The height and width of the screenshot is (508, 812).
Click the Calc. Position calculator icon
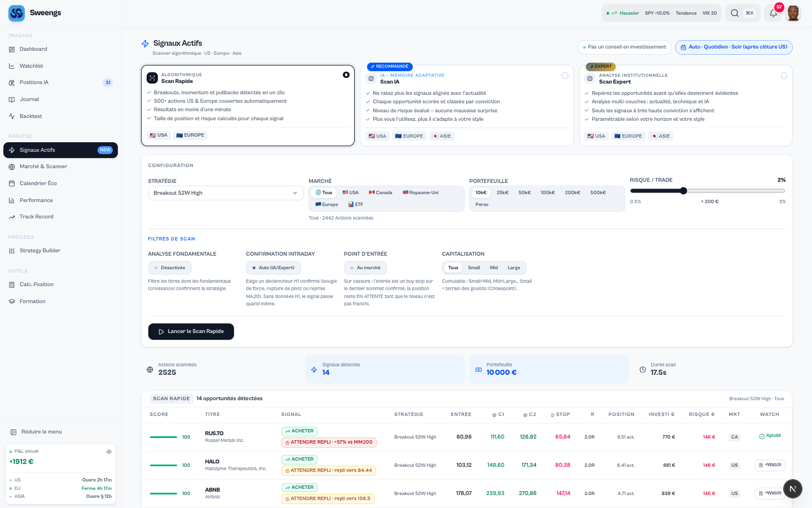12,284
